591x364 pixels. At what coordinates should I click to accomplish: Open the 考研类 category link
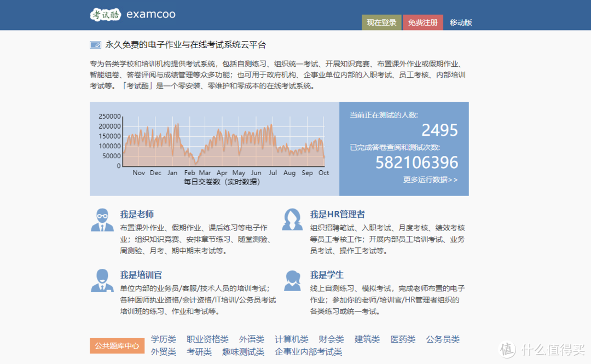199,352
